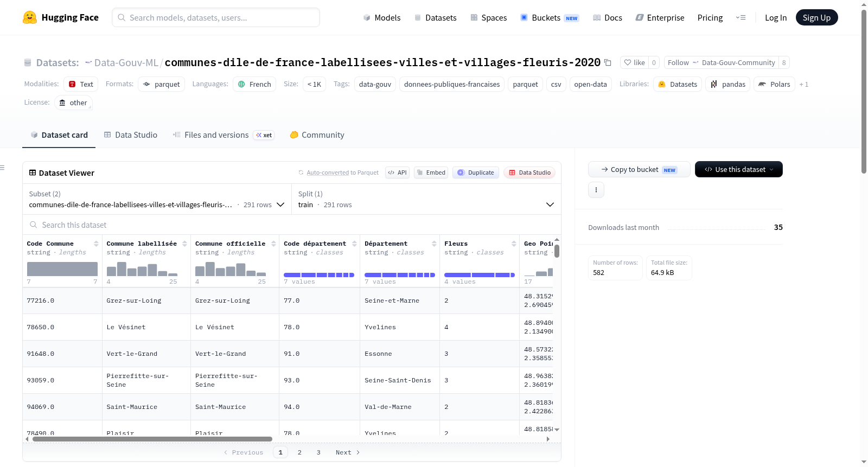The image size is (868, 467).
Task: Open the Pricing link
Action: point(710,17)
